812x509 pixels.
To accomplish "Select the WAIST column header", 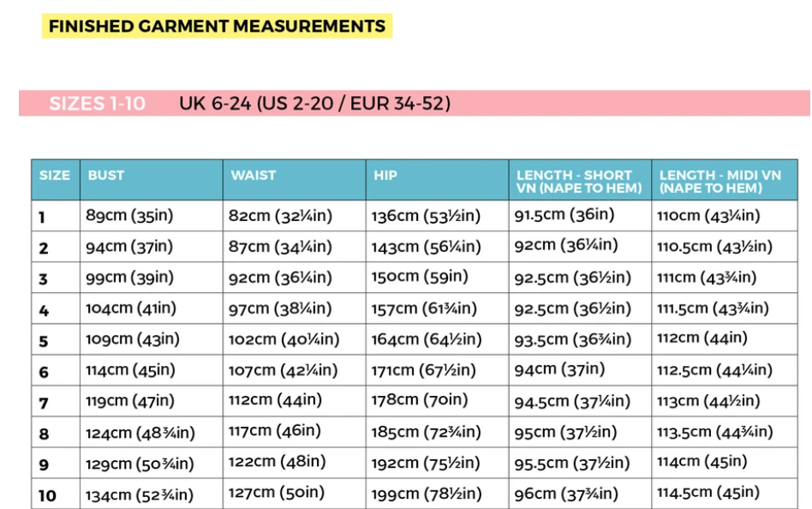I will click(x=254, y=175).
